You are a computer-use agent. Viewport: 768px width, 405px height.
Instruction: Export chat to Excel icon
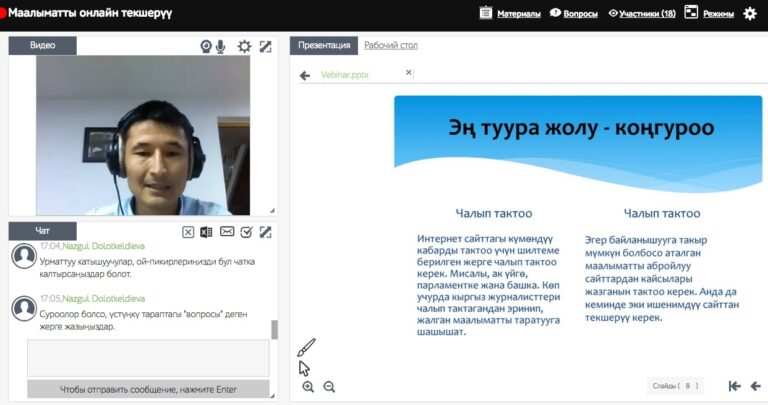pos(206,232)
